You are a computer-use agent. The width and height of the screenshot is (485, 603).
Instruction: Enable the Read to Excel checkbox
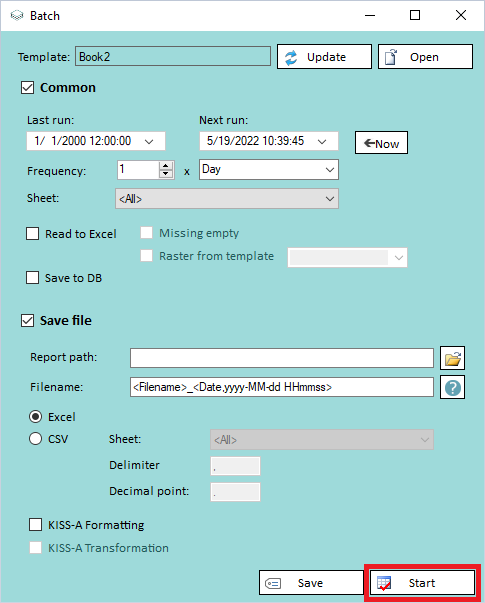click(33, 233)
